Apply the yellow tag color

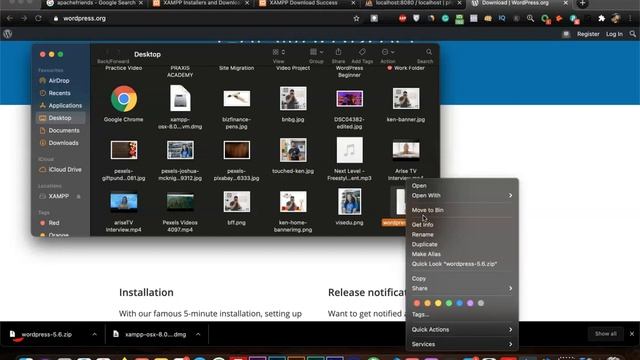click(438, 303)
